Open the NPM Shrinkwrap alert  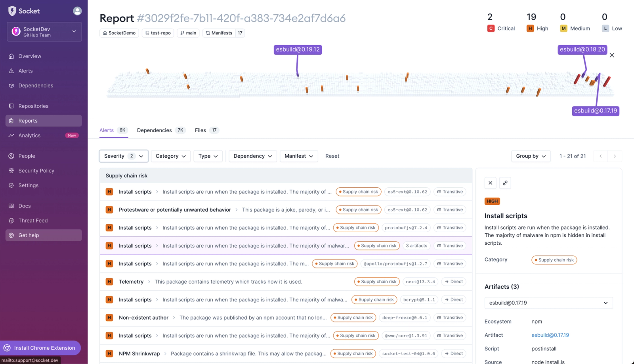click(x=286, y=354)
